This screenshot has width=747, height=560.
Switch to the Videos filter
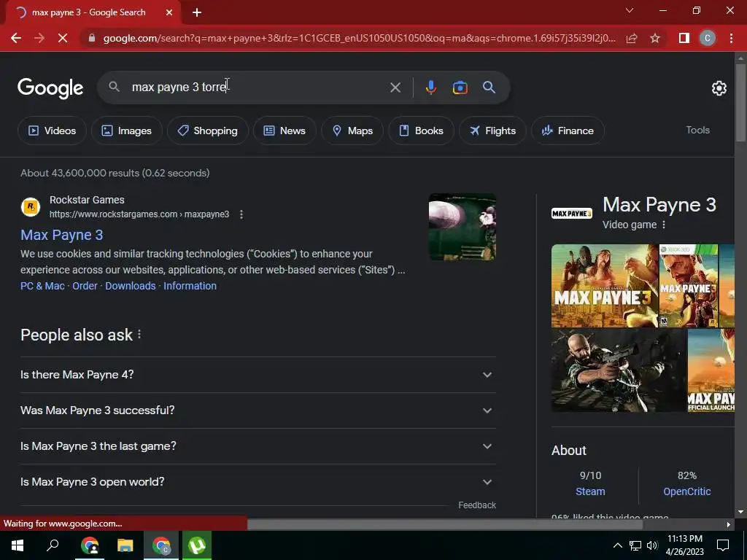(x=52, y=131)
